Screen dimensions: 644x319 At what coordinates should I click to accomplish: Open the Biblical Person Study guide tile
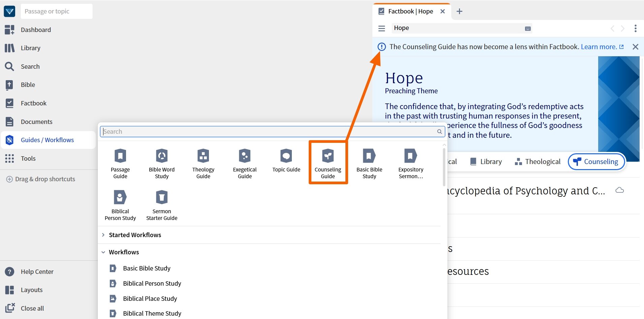120,205
